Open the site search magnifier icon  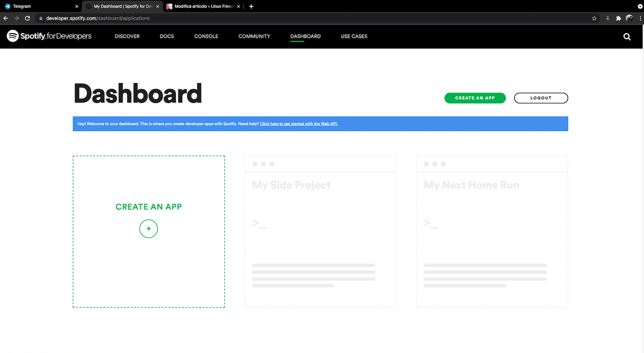(x=627, y=37)
